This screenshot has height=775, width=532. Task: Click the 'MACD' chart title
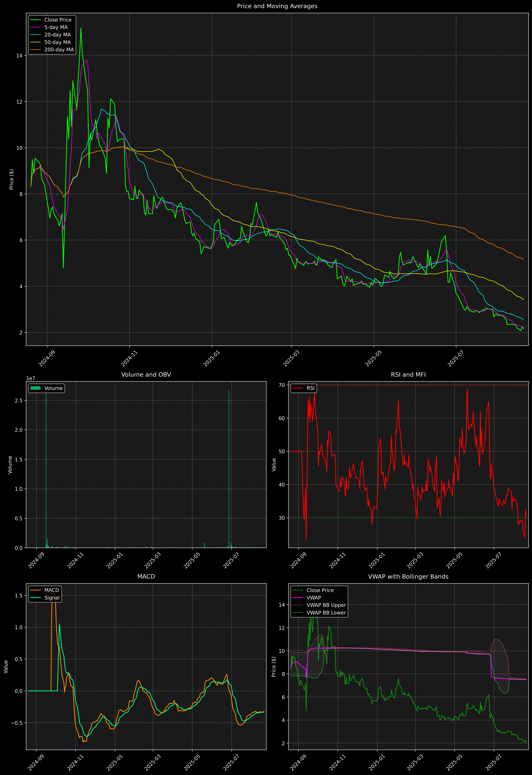point(146,577)
